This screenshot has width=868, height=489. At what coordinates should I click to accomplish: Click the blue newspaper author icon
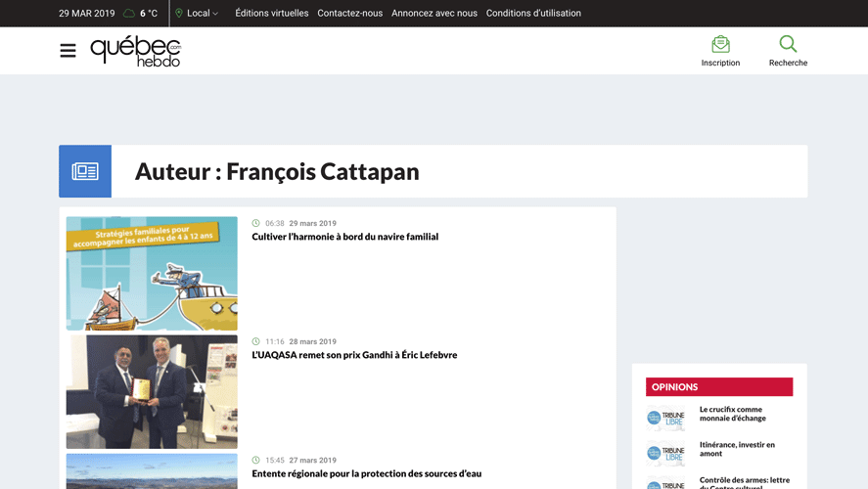85,171
